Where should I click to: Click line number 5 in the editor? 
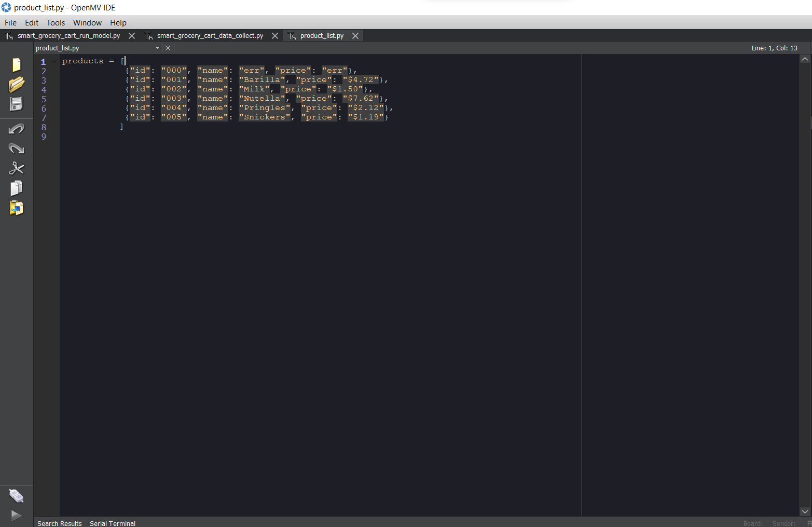[x=44, y=99]
